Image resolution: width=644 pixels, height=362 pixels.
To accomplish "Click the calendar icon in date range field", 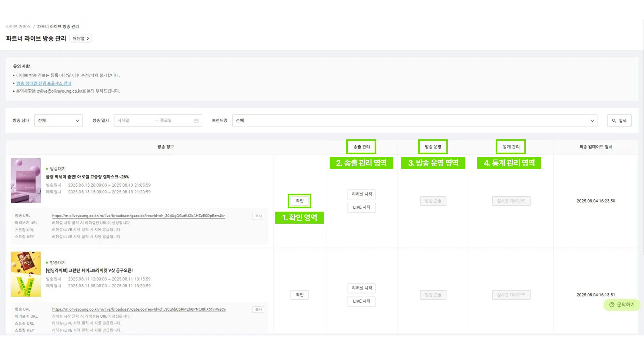I will (x=196, y=121).
